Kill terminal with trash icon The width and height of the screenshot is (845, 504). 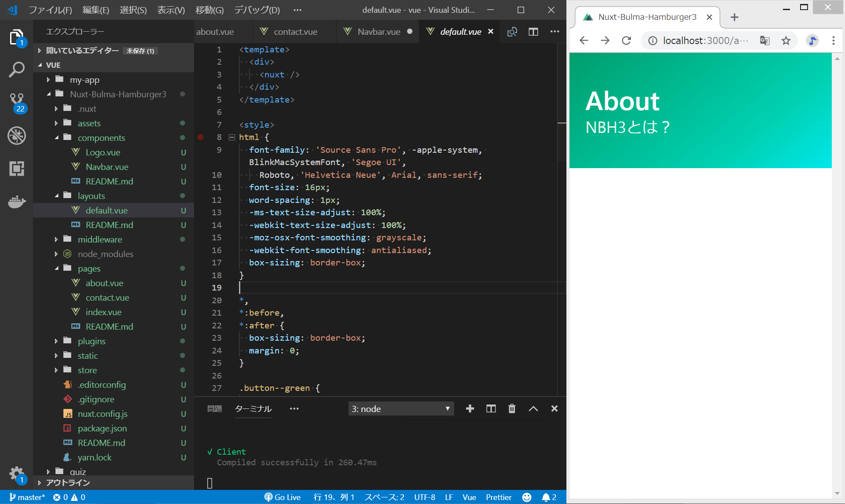coord(512,409)
